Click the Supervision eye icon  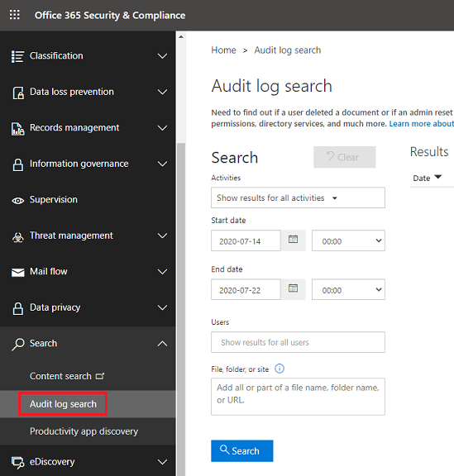point(17,201)
